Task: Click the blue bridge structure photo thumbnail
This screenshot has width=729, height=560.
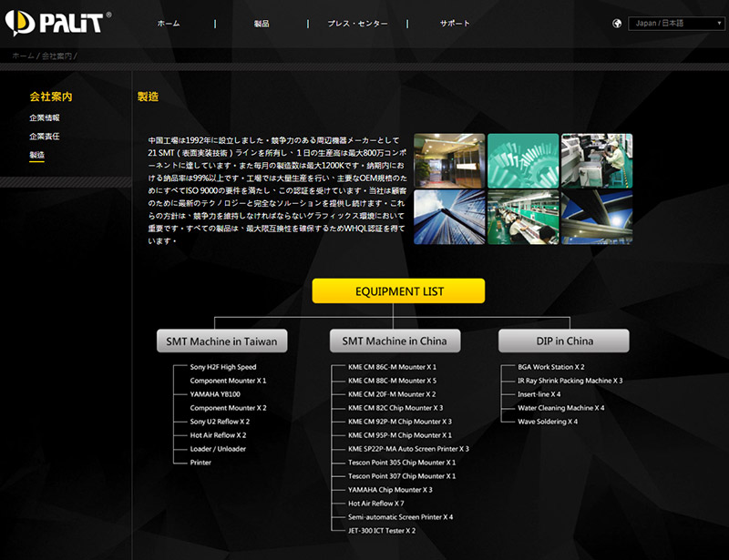Action: [597, 217]
